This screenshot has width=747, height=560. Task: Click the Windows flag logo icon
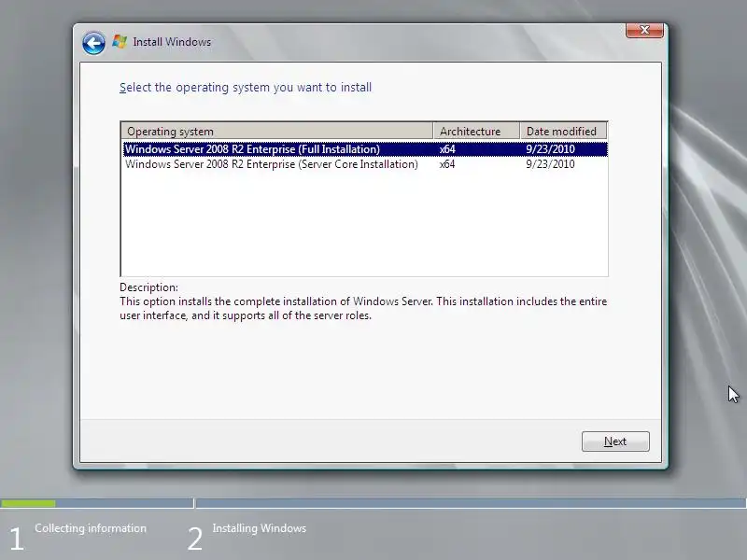click(120, 42)
